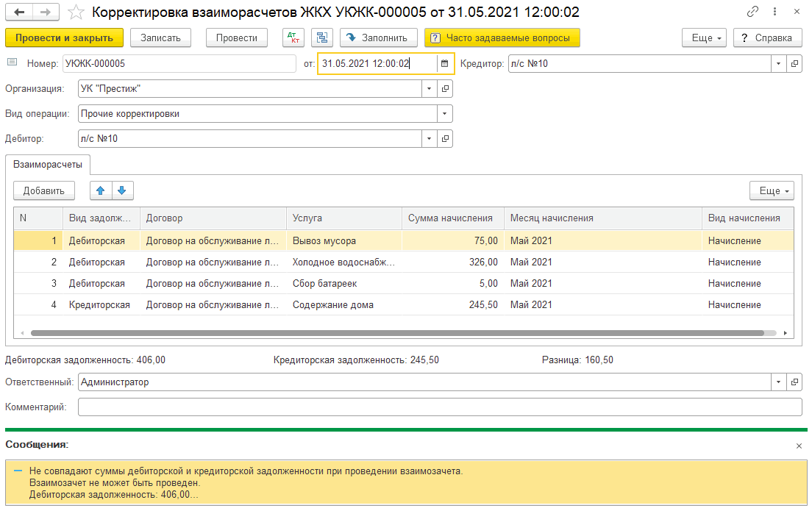Add document to favorites with star icon
The width and height of the screenshot is (812, 511).
coord(75,12)
